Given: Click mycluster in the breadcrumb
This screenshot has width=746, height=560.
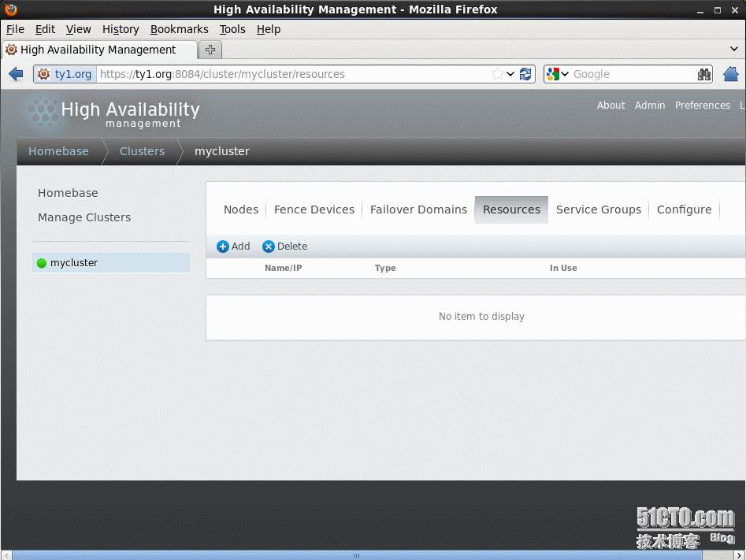Looking at the screenshot, I should pyautogui.click(x=221, y=151).
